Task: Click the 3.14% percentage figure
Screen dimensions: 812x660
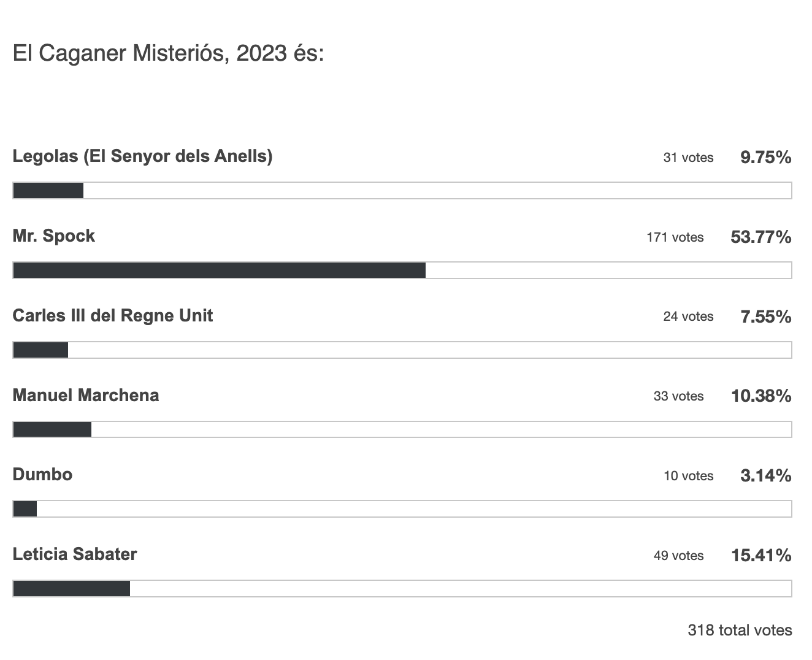Action: click(x=765, y=475)
